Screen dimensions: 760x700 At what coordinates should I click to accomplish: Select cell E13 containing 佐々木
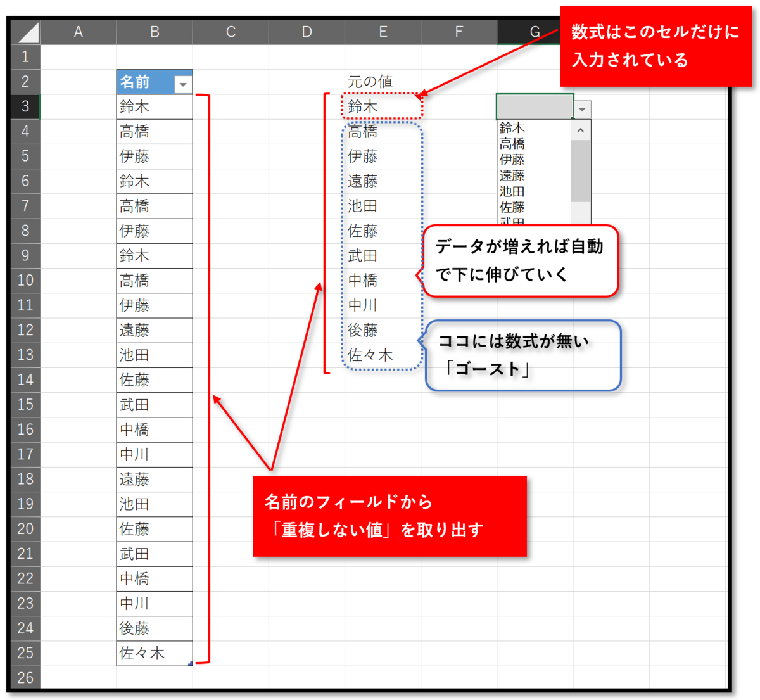click(x=383, y=355)
